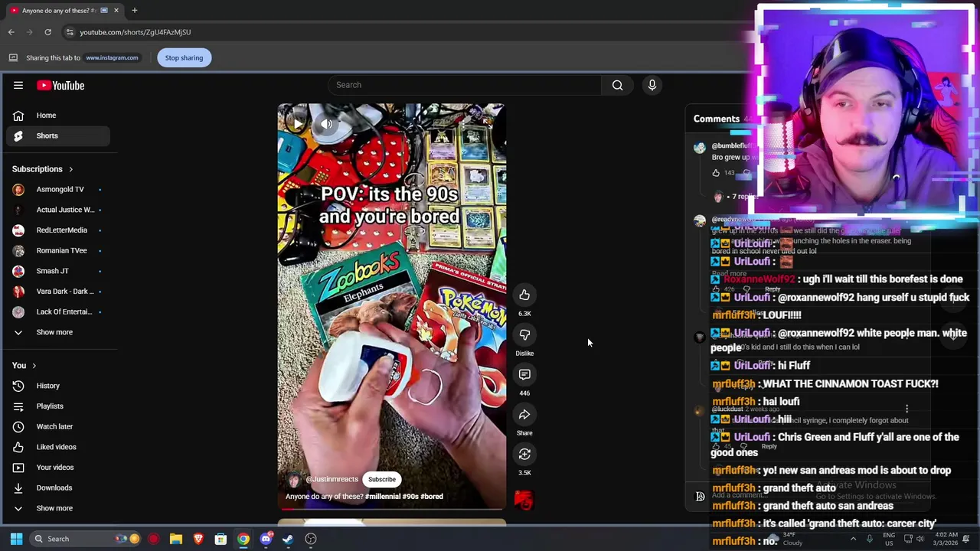The height and width of the screenshot is (551, 980).
Task: Expand the You section header
Action: [x=24, y=366]
